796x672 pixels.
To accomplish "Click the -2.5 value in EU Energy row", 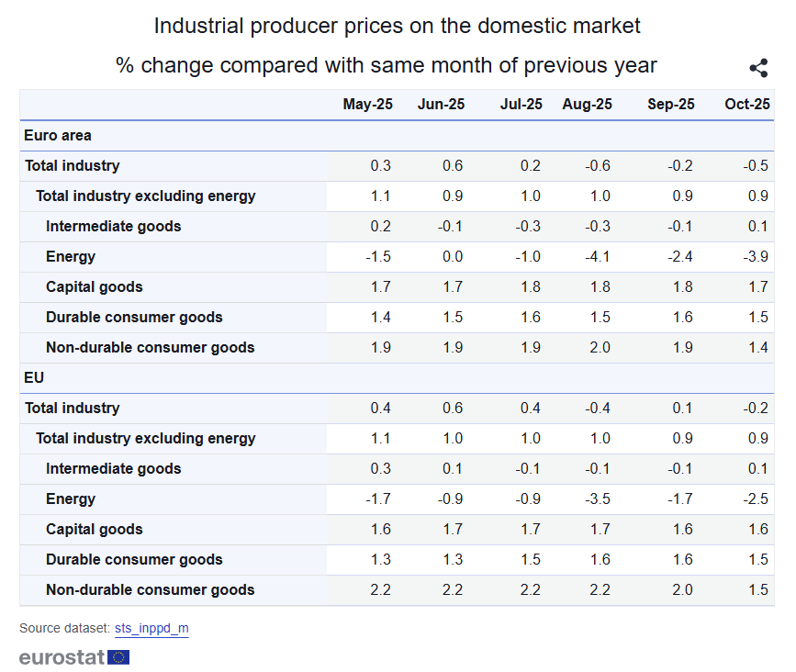I will (757, 499).
